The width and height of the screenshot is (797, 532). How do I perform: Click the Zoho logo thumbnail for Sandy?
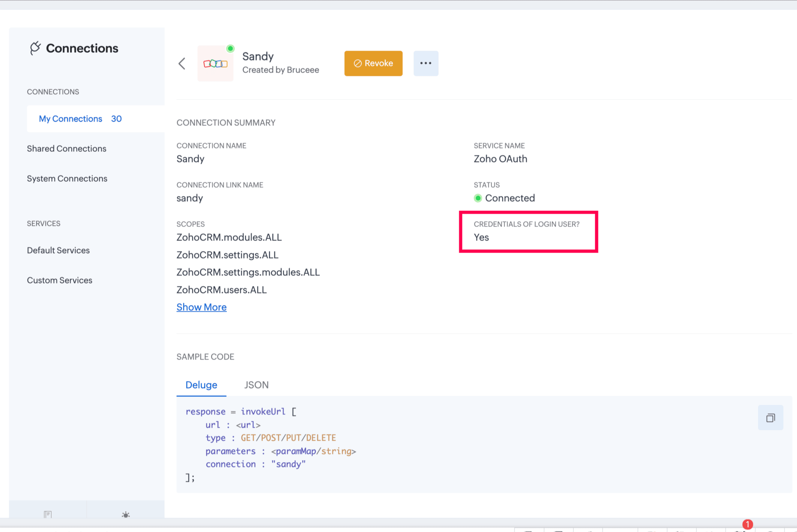pos(215,64)
